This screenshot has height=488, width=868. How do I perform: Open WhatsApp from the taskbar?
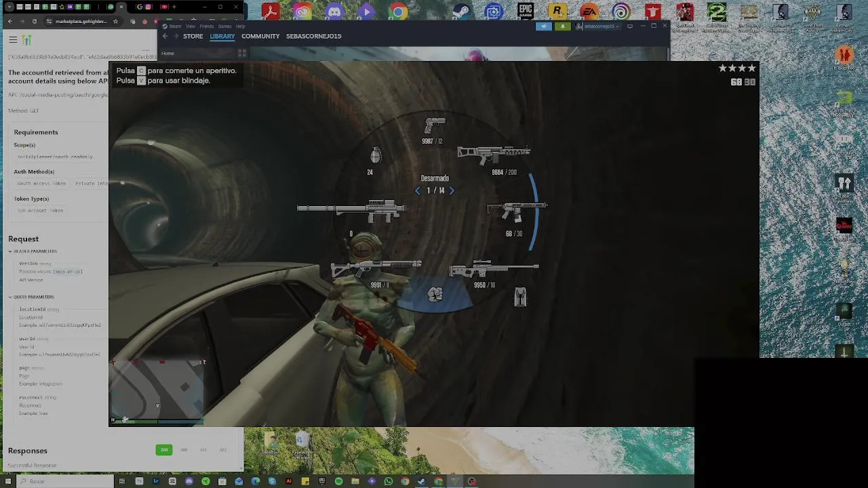click(x=389, y=481)
